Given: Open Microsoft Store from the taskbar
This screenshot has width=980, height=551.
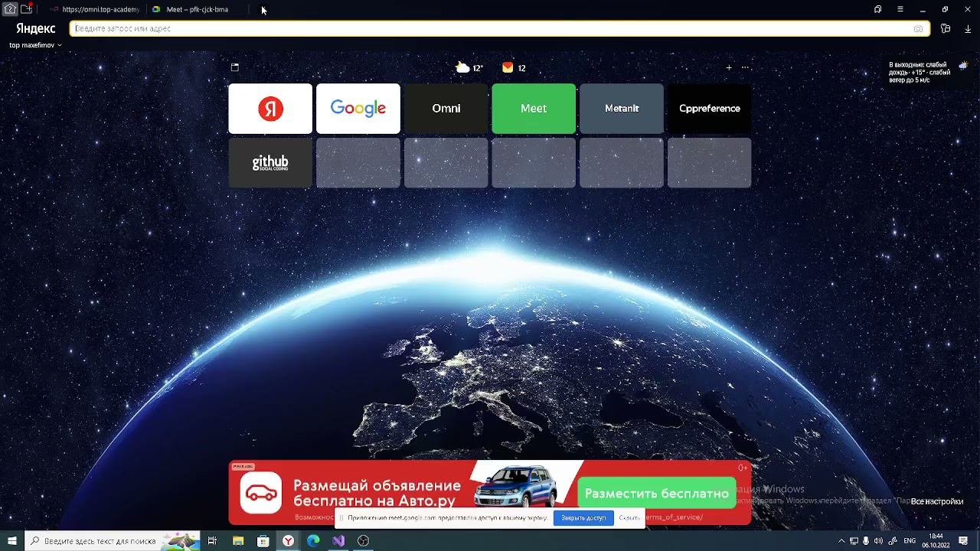Looking at the screenshot, I should click(x=263, y=541).
